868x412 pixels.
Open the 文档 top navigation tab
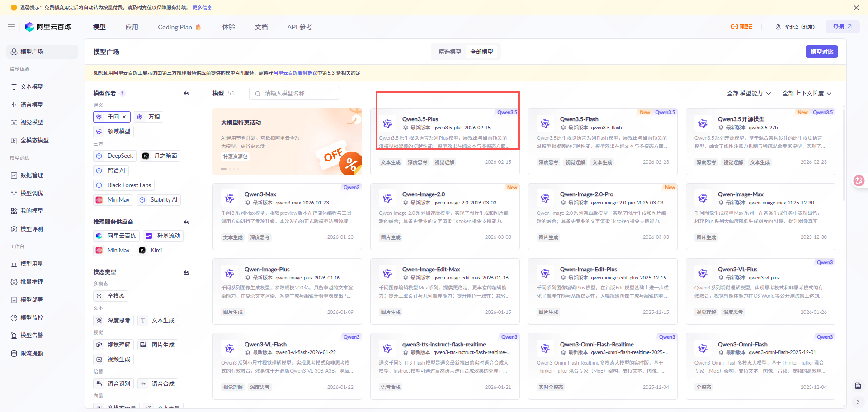pos(261,27)
